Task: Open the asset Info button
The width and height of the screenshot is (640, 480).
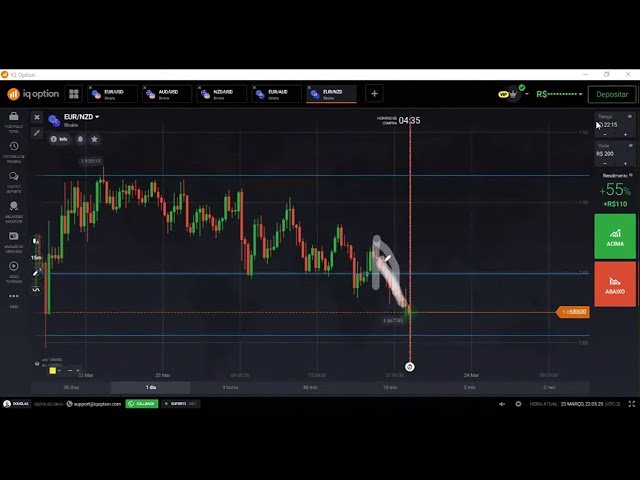Action: [60, 139]
